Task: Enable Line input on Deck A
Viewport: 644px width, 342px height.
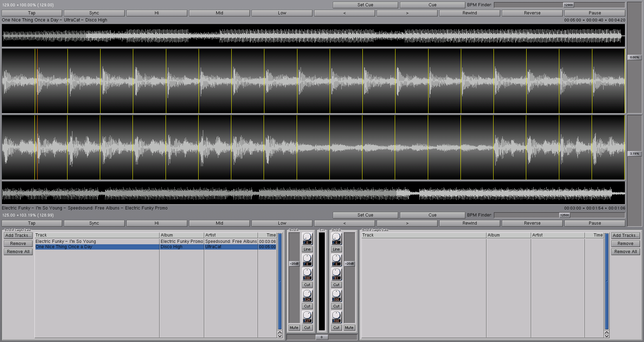Action: [307, 249]
